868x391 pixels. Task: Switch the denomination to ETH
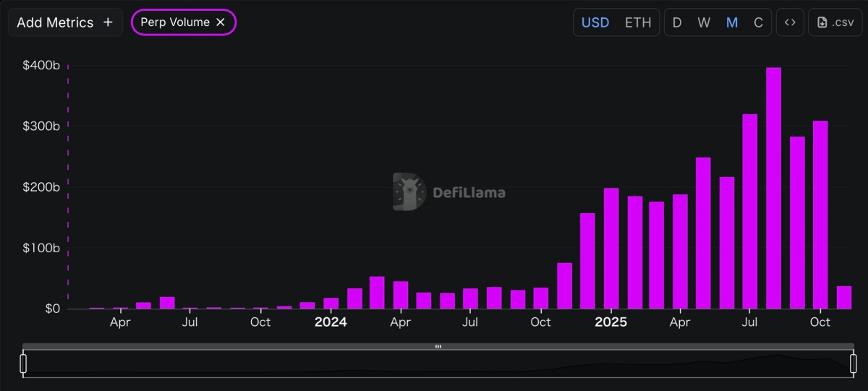click(x=638, y=22)
